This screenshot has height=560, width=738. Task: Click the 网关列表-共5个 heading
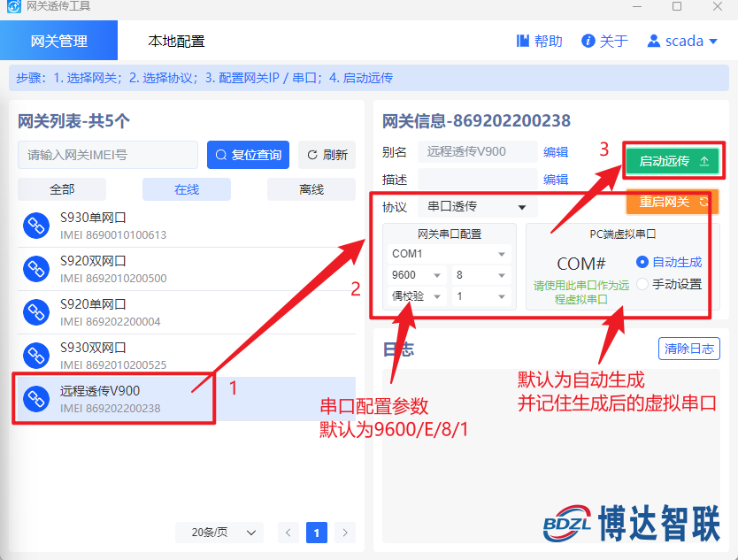tap(74, 121)
